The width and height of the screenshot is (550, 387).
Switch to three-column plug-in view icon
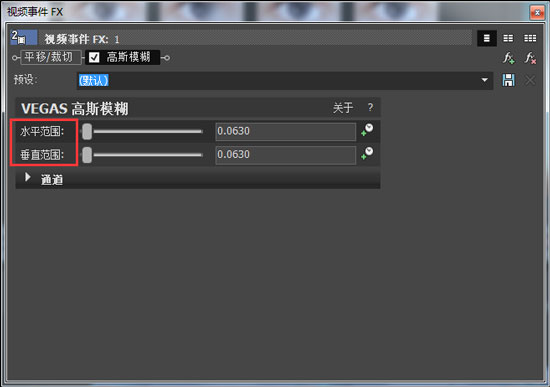pyautogui.click(x=530, y=38)
